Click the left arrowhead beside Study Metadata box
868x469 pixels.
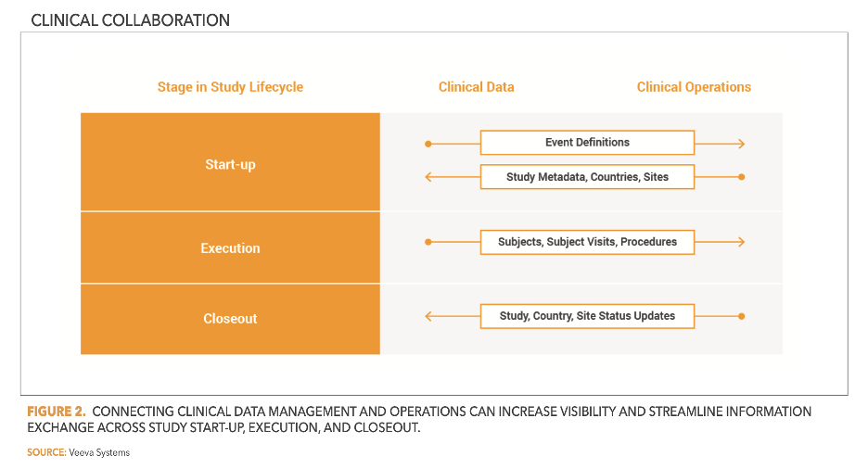(x=428, y=176)
